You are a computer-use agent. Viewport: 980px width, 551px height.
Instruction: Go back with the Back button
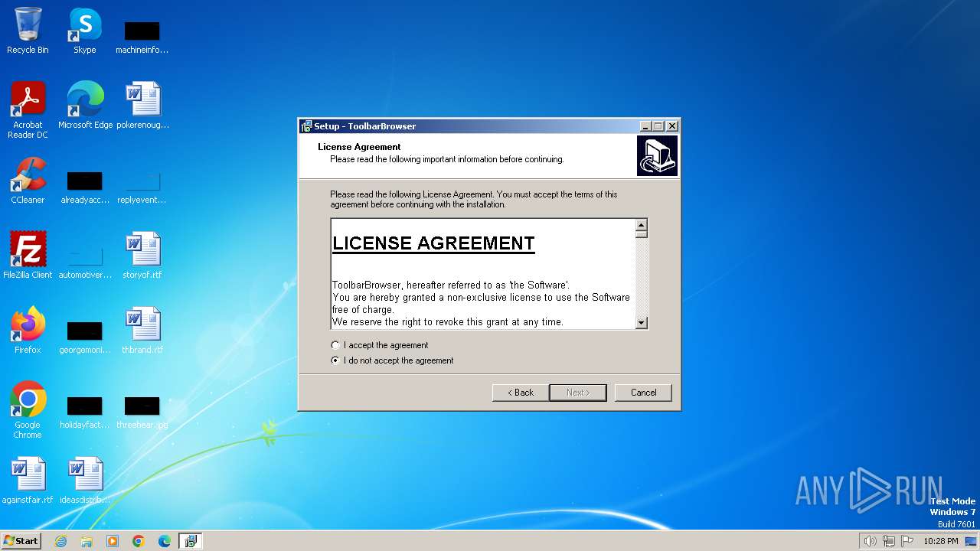tap(520, 393)
